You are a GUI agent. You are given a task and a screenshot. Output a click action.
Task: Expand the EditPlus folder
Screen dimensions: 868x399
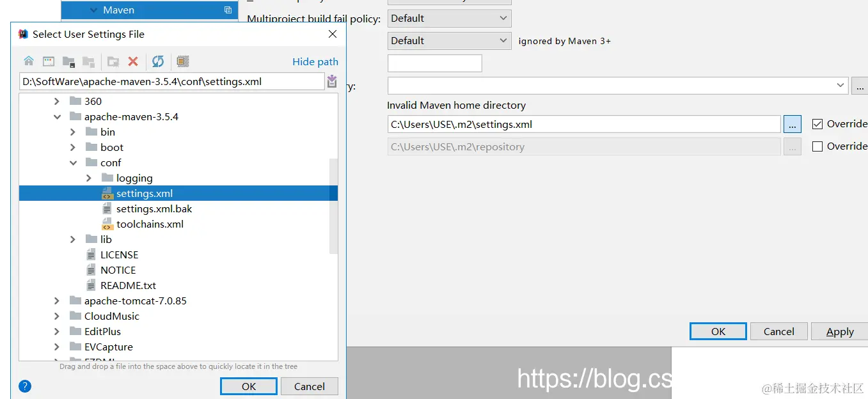coord(57,331)
